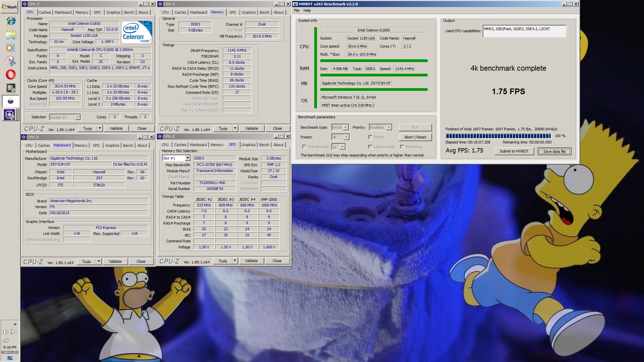Launch the Snipping Tool scissors icon

point(10,61)
